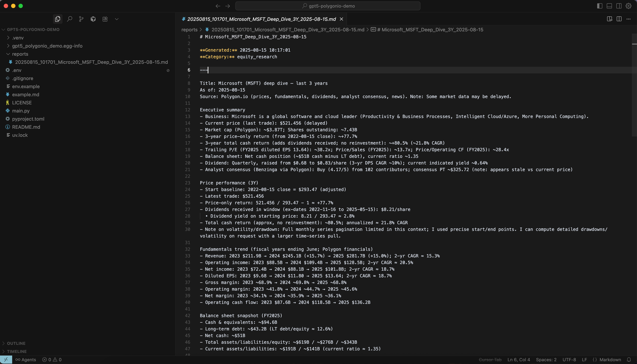This screenshot has height=364, width=637.
Task: Open the Source Control view icon
Action: 81,19
